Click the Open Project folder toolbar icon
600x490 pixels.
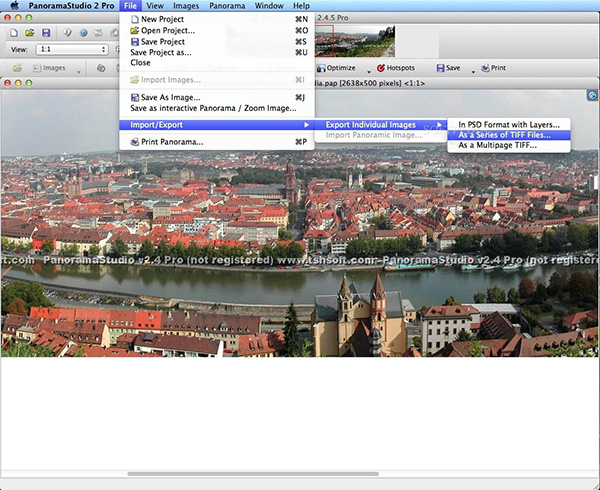(x=30, y=33)
